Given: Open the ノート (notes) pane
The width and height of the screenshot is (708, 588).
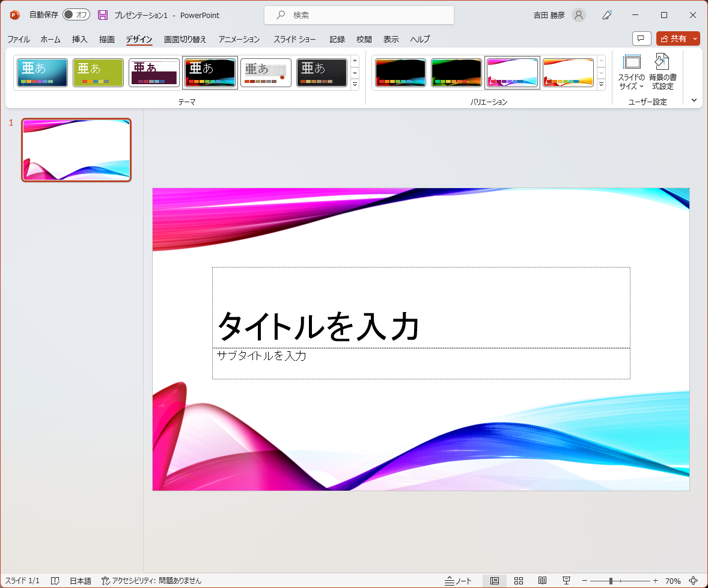Looking at the screenshot, I should (x=459, y=580).
